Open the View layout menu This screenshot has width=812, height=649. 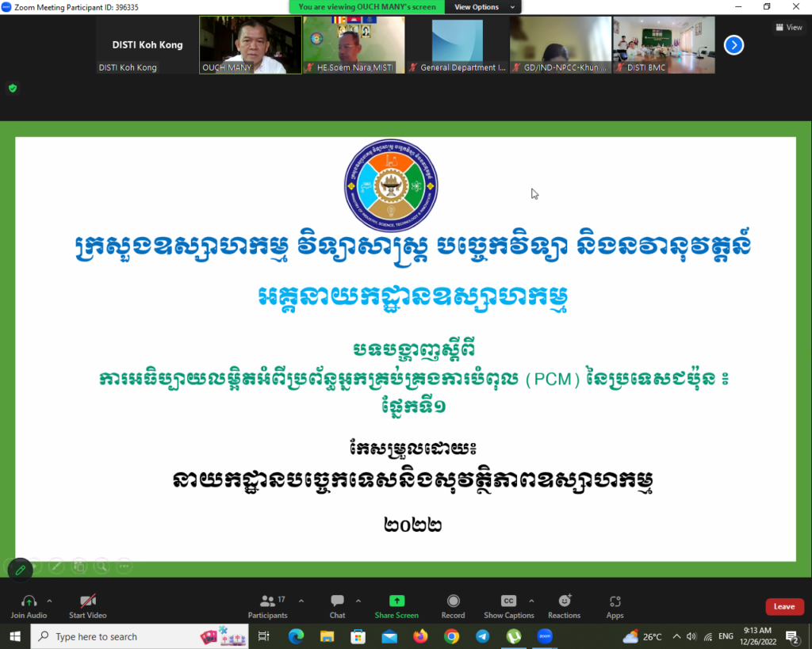pos(788,27)
